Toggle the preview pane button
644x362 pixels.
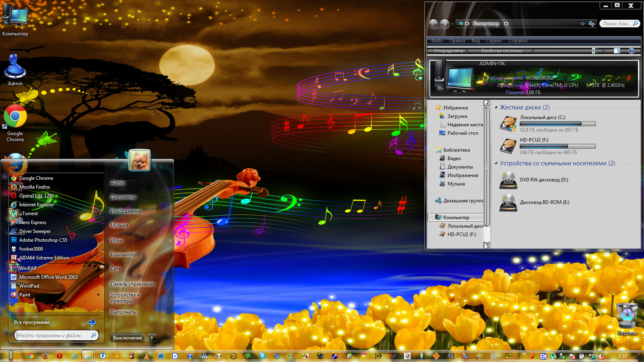(617, 51)
